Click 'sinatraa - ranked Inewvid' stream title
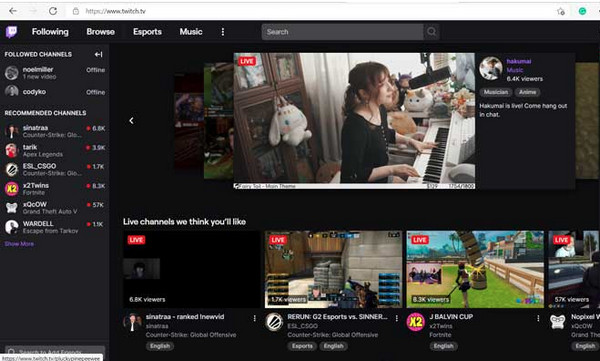 (185, 317)
